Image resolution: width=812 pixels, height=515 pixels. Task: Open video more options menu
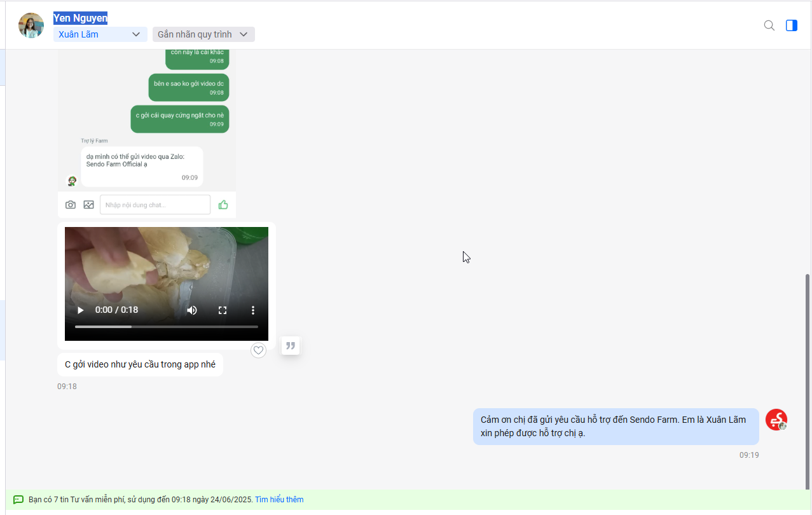(252, 310)
